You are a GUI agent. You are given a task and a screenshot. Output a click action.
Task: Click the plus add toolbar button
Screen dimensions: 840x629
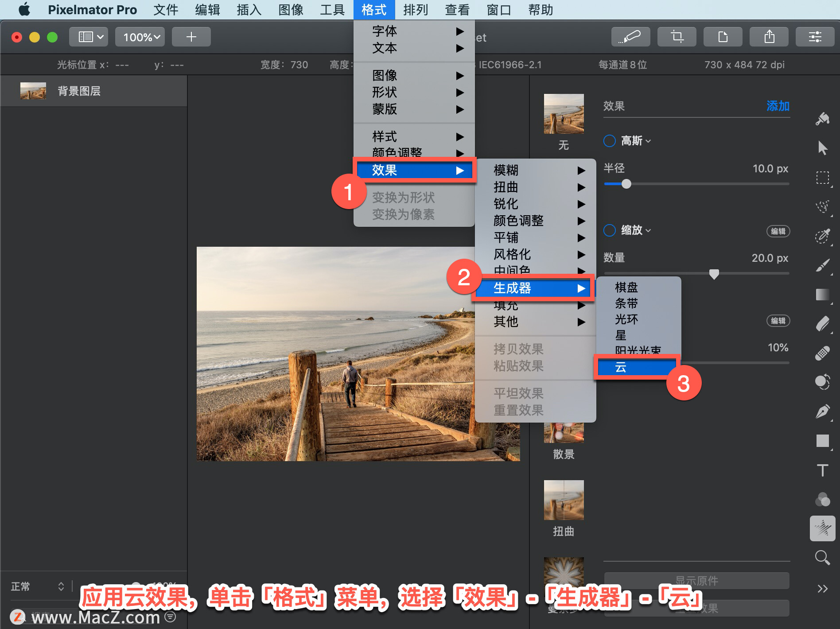pos(191,37)
